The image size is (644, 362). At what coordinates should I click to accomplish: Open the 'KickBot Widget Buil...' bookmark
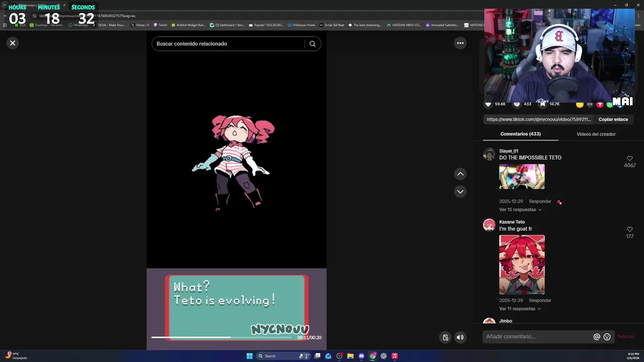click(189, 25)
